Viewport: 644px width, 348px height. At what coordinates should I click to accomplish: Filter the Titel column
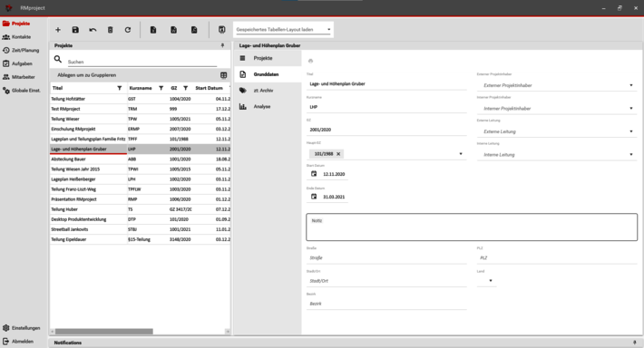pos(120,88)
